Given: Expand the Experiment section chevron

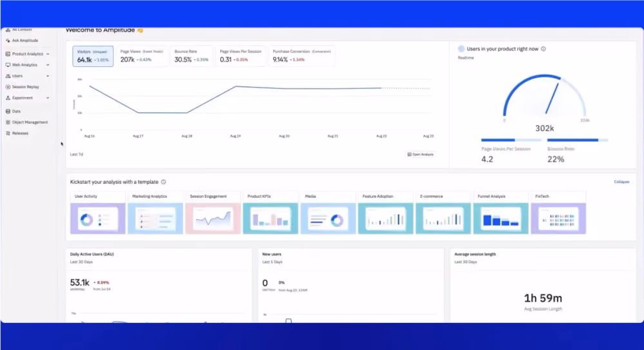Looking at the screenshot, I should (x=48, y=98).
